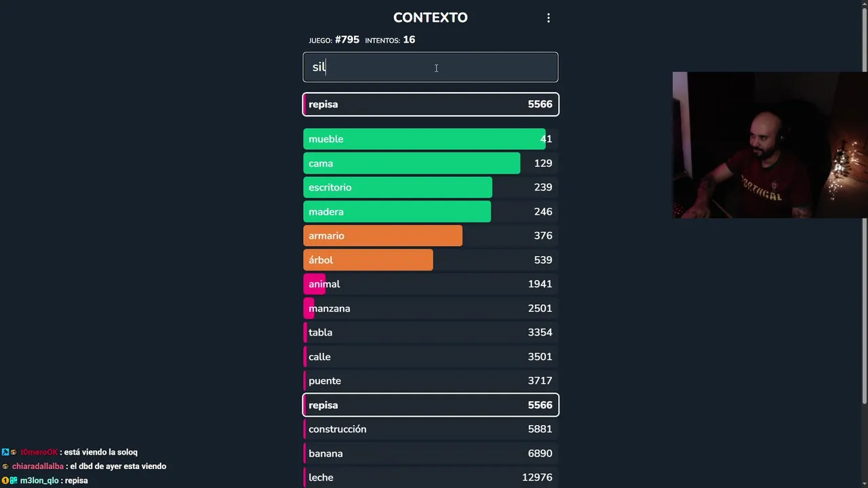Open the three-dot options menu
The width and height of the screenshot is (868, 488).
[549, 18]
